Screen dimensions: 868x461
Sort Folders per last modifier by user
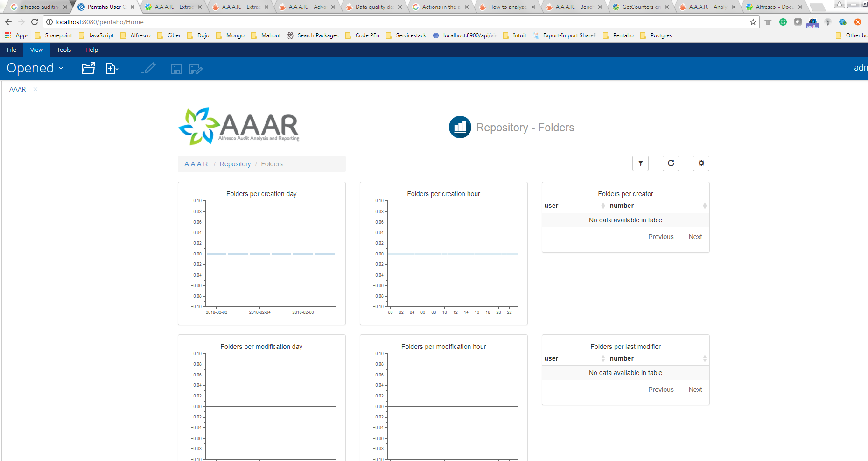point(574,358)
